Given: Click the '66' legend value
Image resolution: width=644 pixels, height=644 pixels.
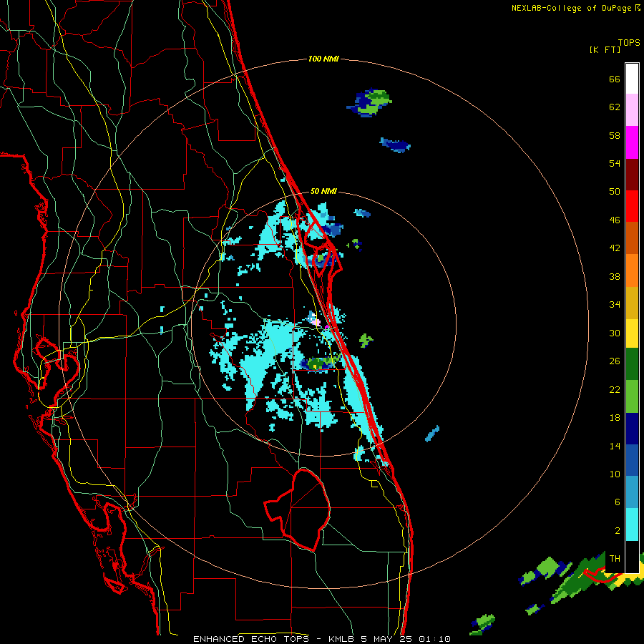Looking at the screenshot, I should coord(615,79).
